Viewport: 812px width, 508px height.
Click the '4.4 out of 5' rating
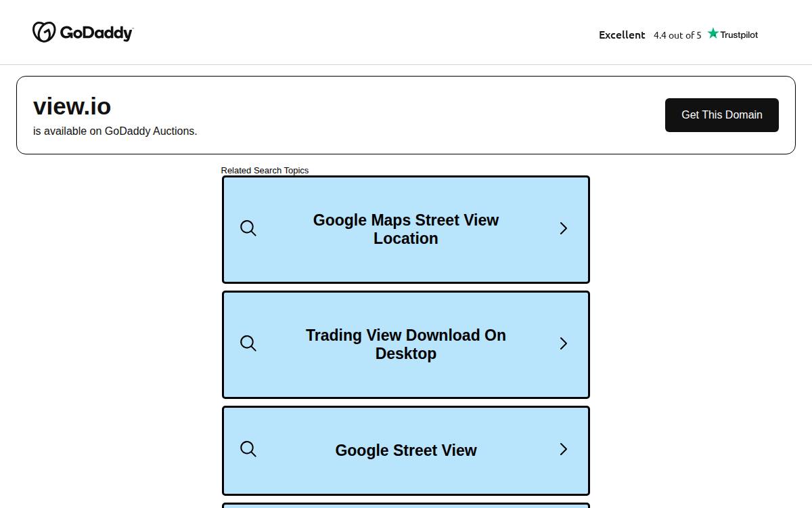pos(677,35)
